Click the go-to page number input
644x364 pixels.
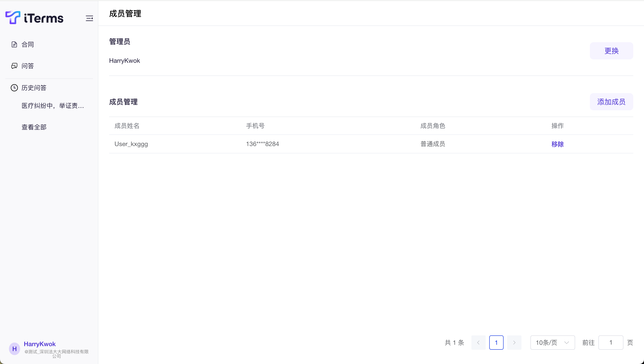pyautogui.click(x=610, y=343)
